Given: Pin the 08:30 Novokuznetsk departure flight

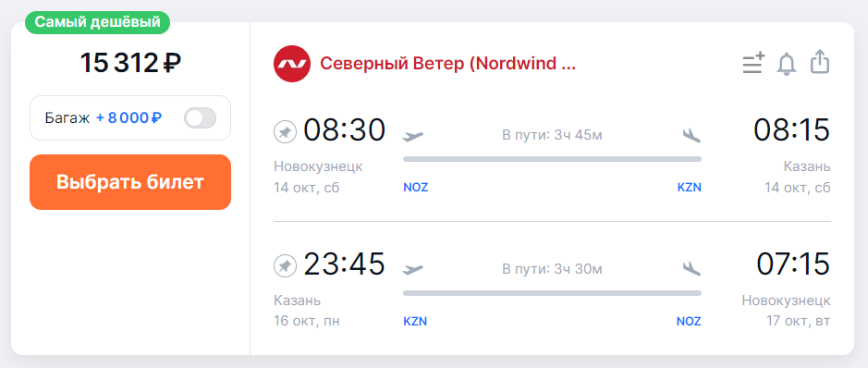Looking at the screenshot, I should click(285, 132).
